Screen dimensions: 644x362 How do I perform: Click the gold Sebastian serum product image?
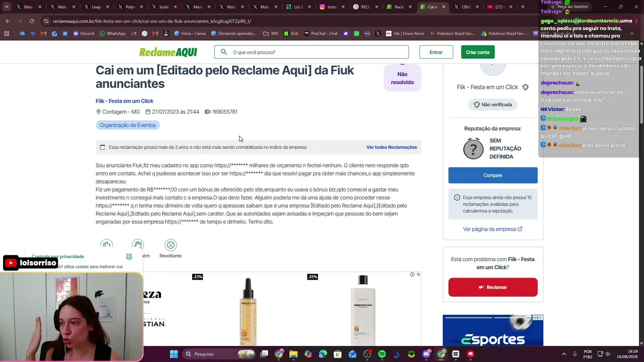point(248,311)
